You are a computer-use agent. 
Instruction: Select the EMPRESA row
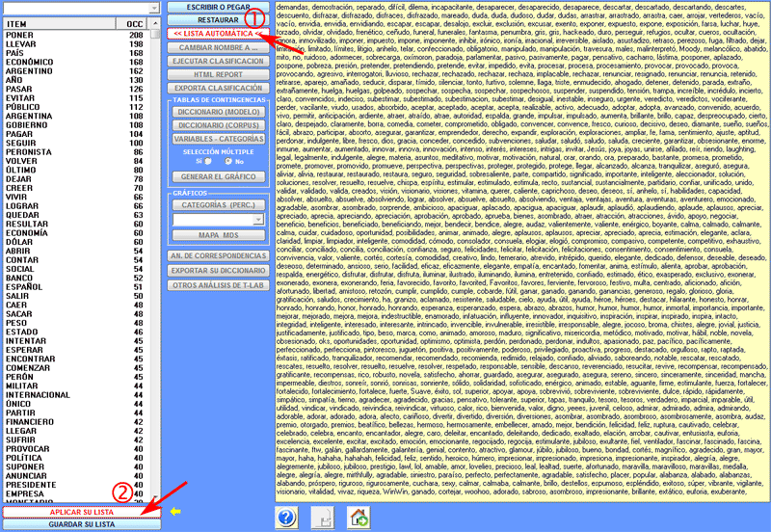76,493
